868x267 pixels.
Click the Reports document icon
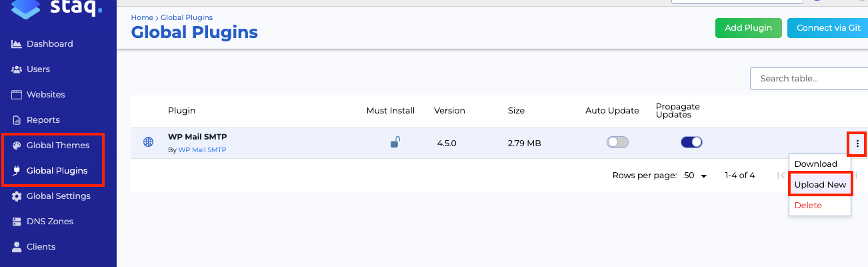17,120
